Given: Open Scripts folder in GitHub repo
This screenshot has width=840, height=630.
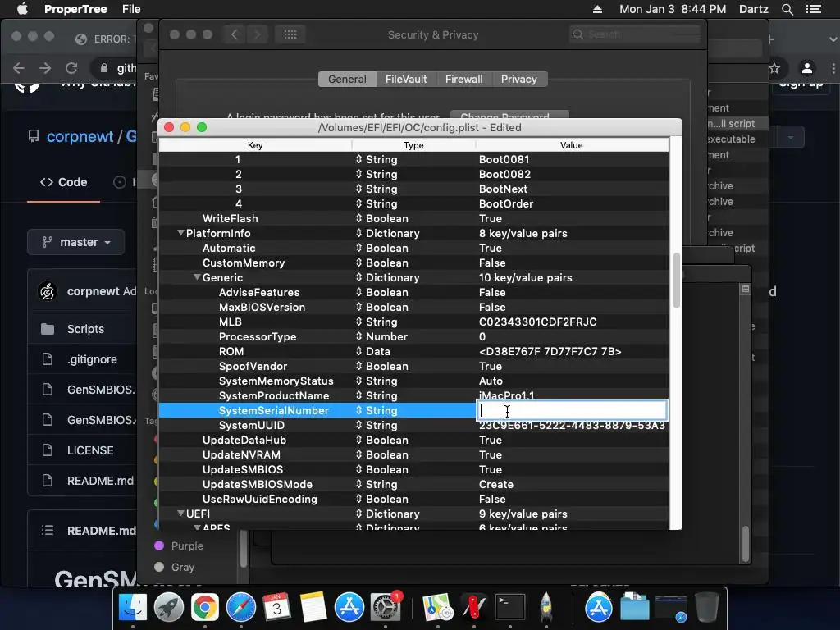Looking at the screenshot, I should (85, 329).
